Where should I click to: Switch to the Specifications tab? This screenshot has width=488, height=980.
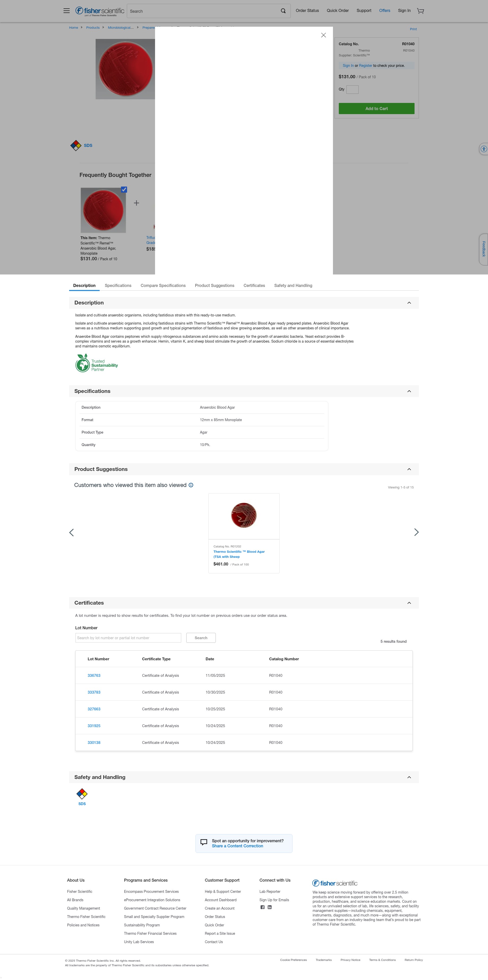click(118, 286)
